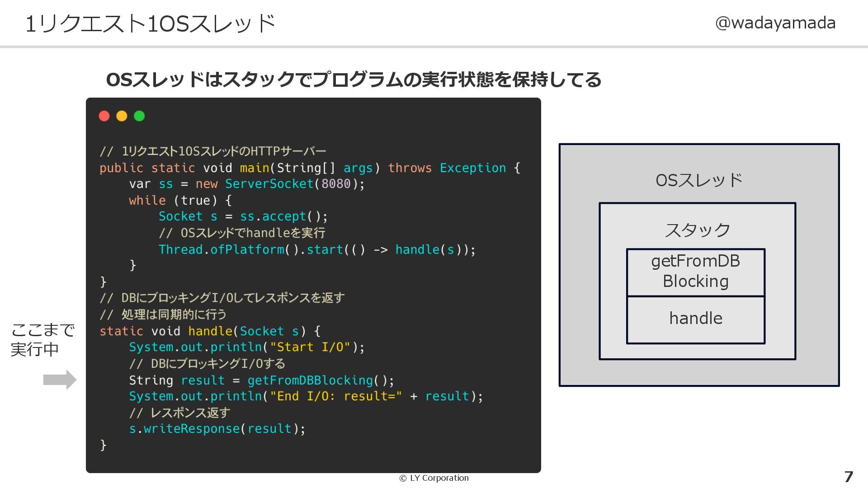
Task: Click the OSスレッド label in the diagram
Action: (698, 180)
